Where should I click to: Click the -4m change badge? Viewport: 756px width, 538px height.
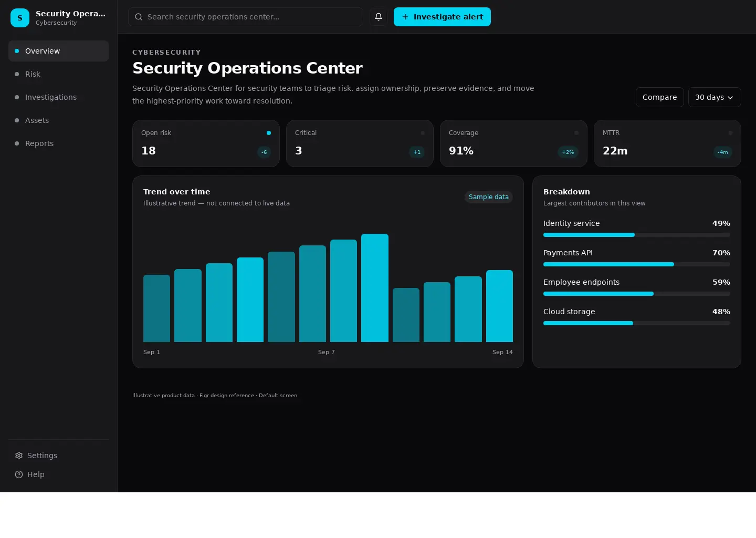pos(723,152)
